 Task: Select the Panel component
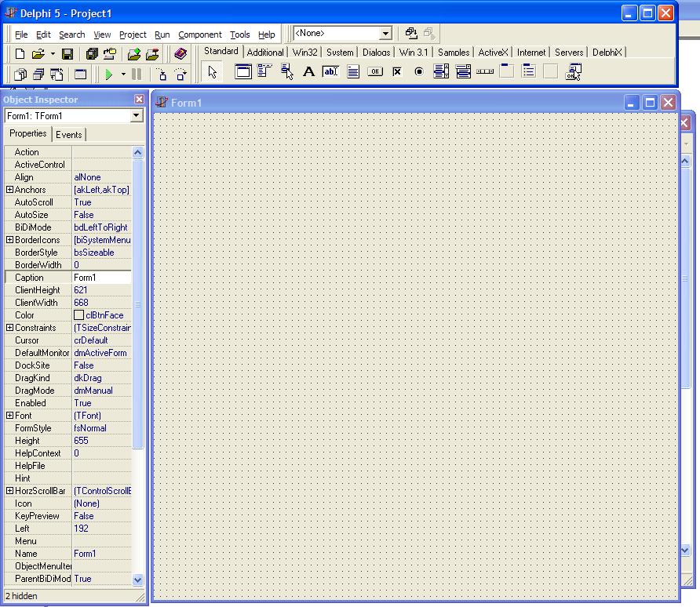click(x=550, y=71)
